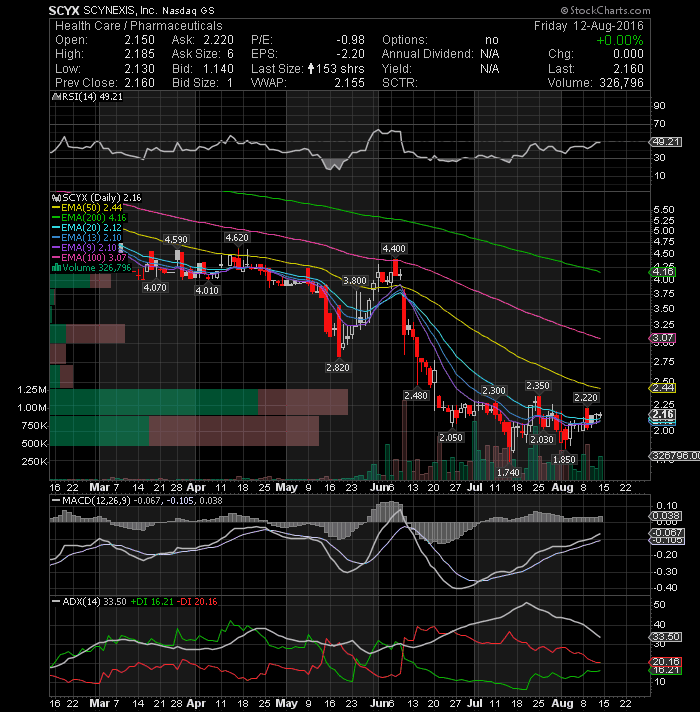Click the Chg value 0.000
This screenshot has width=700, height=712.
click(x=628, y=54)
